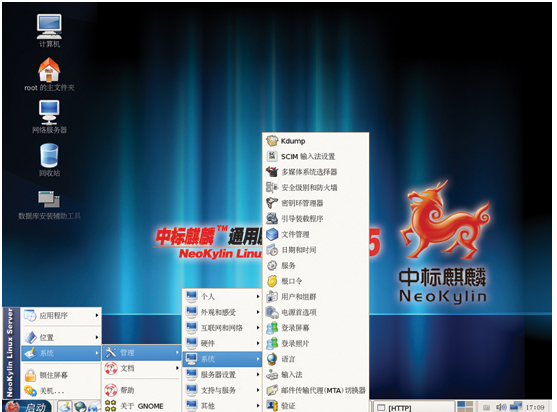Open 语言 globe entry
Viewport: 557px width, 412px height.
tap(315, 359)
